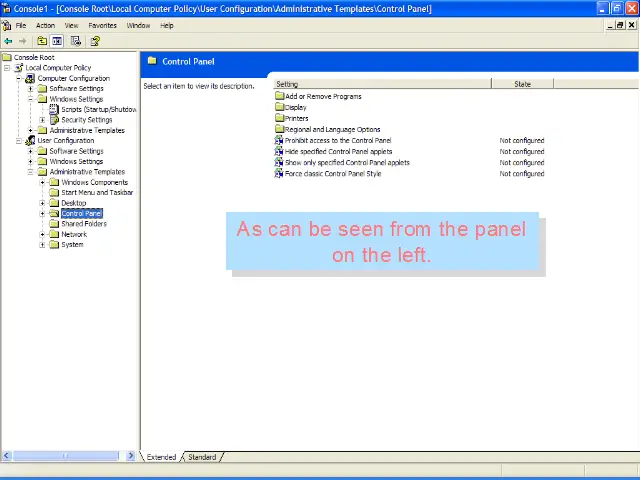Click the tree pane scroll left arrow
The image size is (640, 480).
(x=7, y=456)
